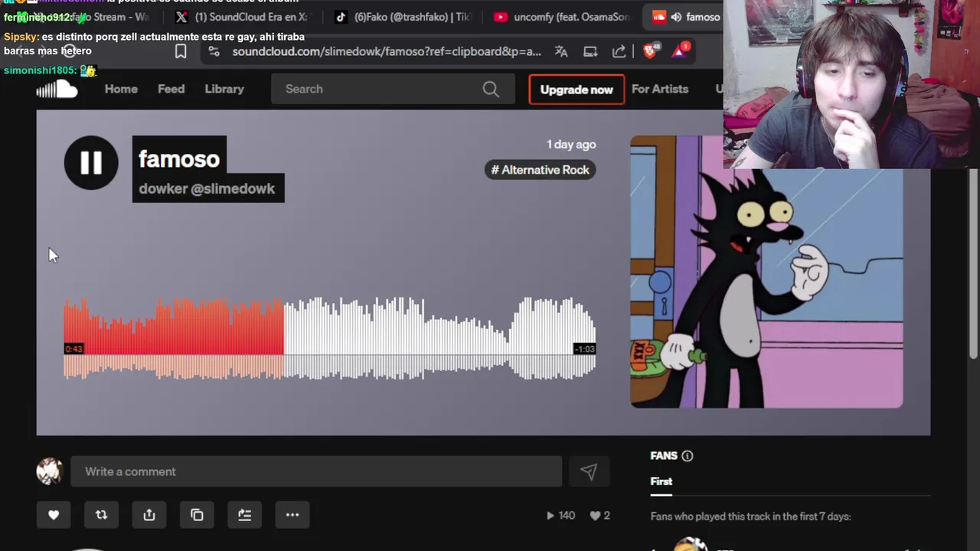Share the track via share icon
This screenshot has width=980, height=551.
(149, 515)
